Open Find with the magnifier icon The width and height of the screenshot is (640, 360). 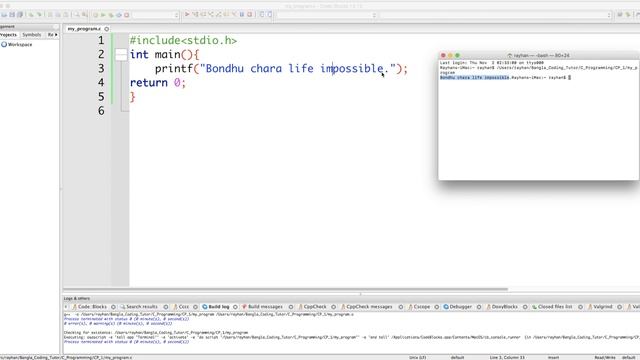pyautogui.click(x=76, y=15)
